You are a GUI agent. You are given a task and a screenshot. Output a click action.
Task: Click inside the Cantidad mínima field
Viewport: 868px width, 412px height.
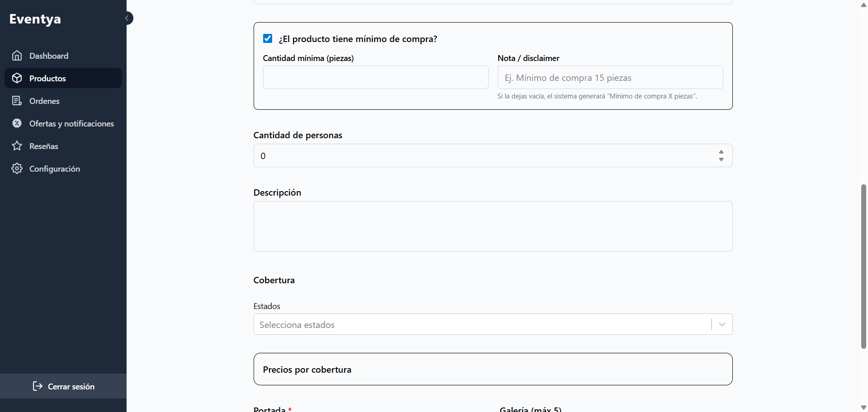pyautogui.click(x=375, y=77)
